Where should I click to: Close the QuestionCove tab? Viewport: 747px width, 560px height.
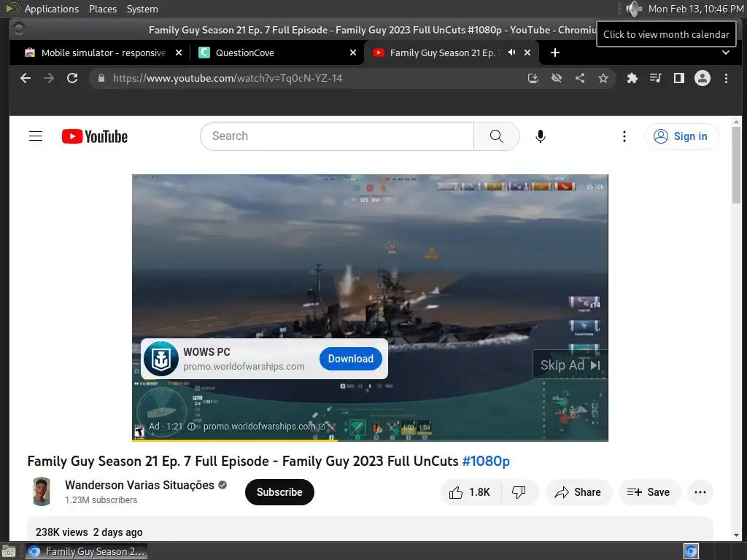tap(353, 52)
